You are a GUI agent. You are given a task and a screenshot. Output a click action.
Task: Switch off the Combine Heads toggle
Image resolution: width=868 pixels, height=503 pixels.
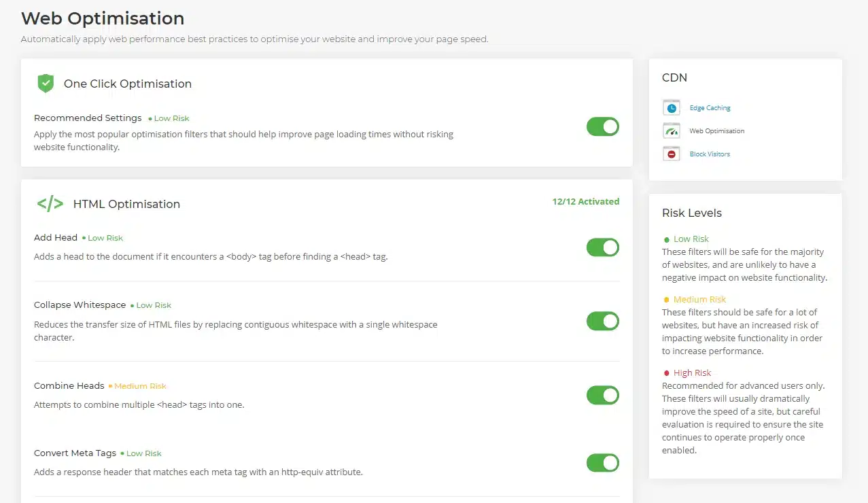tap(603, 395)
